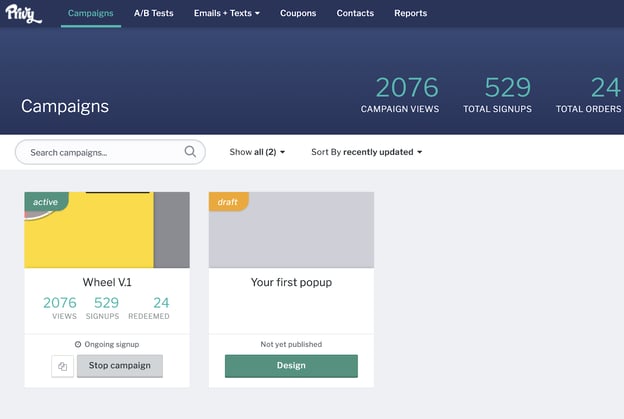The width and height of the screenshot is (624, 419).
Task: Click 529 Total Signups header stat
Action: tap(497, 95)
